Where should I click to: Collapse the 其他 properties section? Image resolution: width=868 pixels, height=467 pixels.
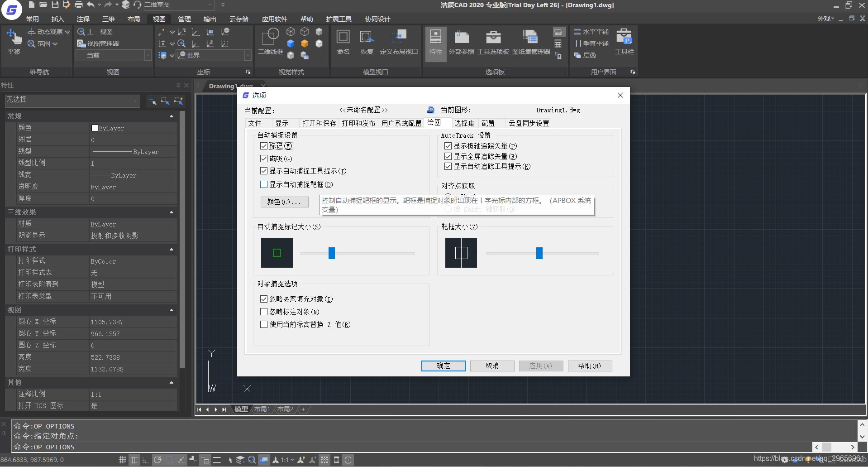172,382
